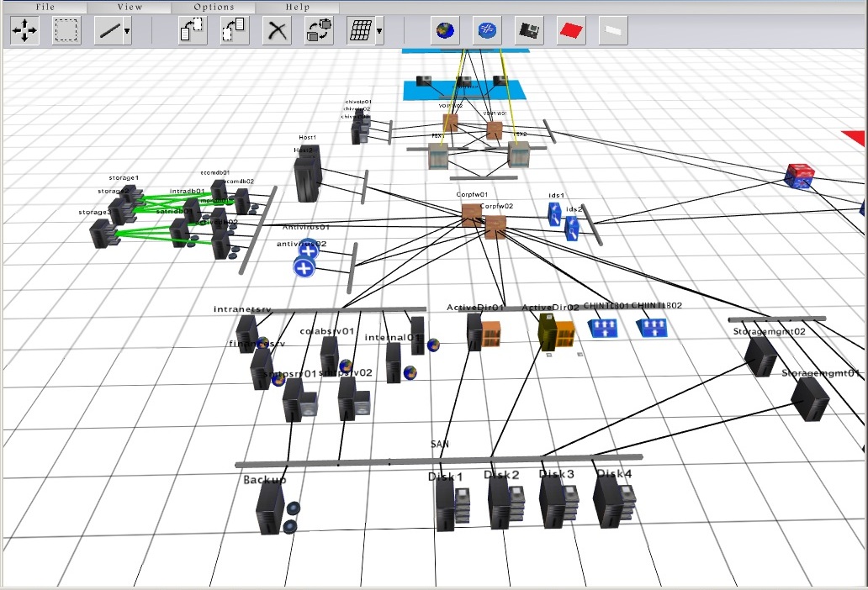868x590 pixels.
Task: Select the Disk2 storage node
Action: pyautogui.click(x=500, y=504)
